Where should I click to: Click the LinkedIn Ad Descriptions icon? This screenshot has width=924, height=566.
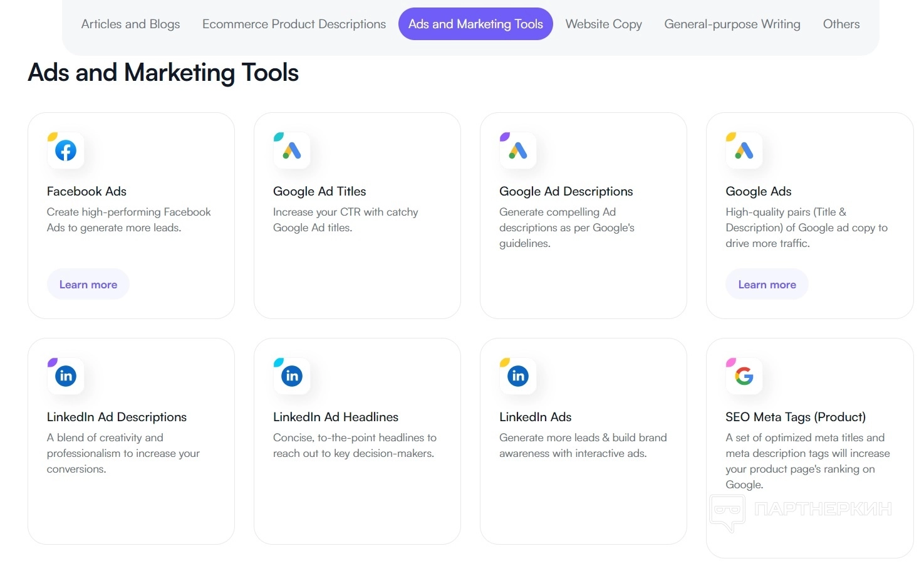coord(66,376)
